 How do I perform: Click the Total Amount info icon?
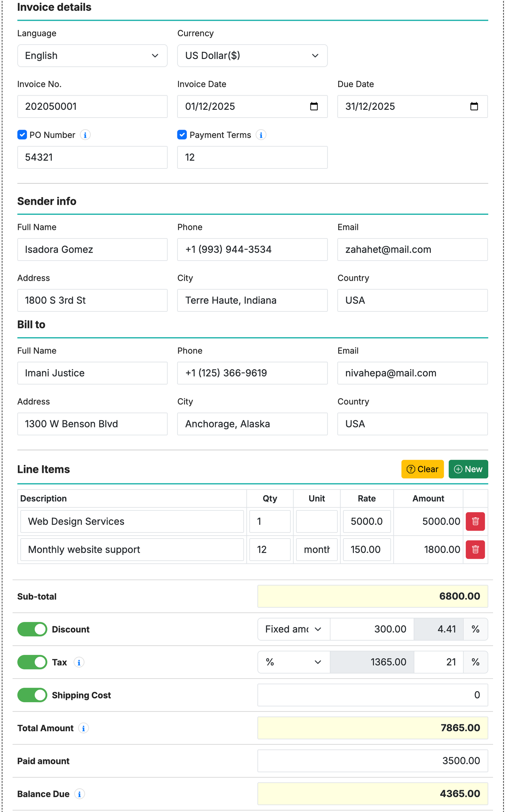pyautogui.click(x=84, y=728)
